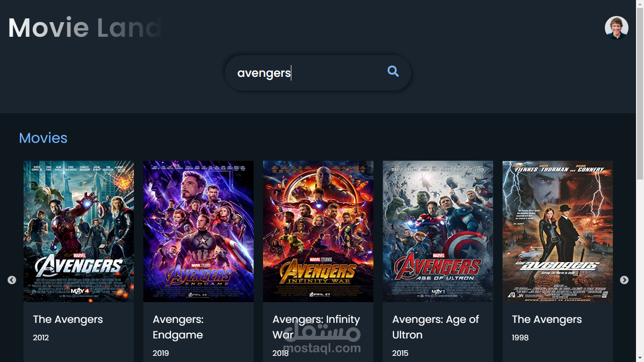644x362 pixels.
Task: Select the Avengers: Infinity War title
Action: tap(316, 327)
